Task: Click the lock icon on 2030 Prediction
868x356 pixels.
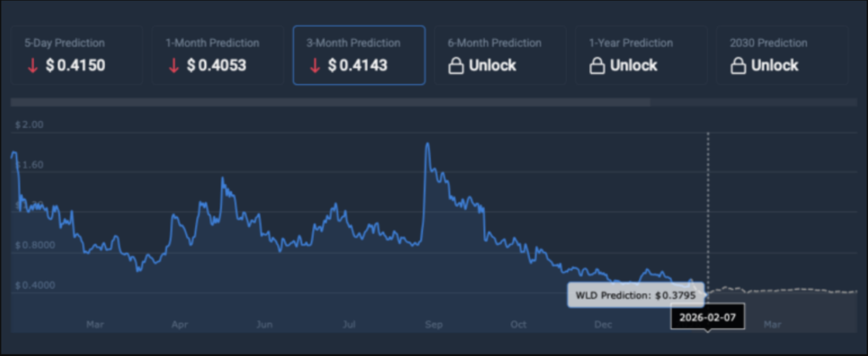Action: coord(737,65)
